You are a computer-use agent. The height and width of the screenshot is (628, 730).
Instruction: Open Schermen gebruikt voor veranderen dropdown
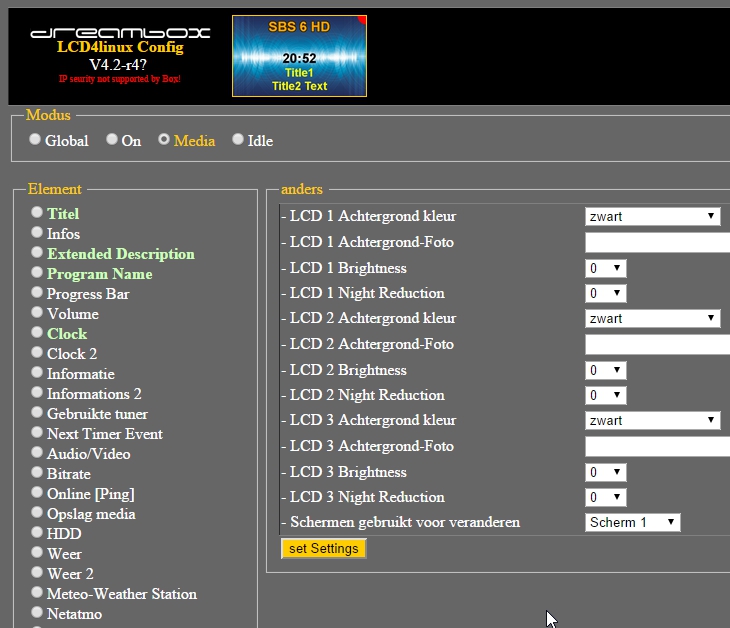pyautogui.click(x=633, y=522)
